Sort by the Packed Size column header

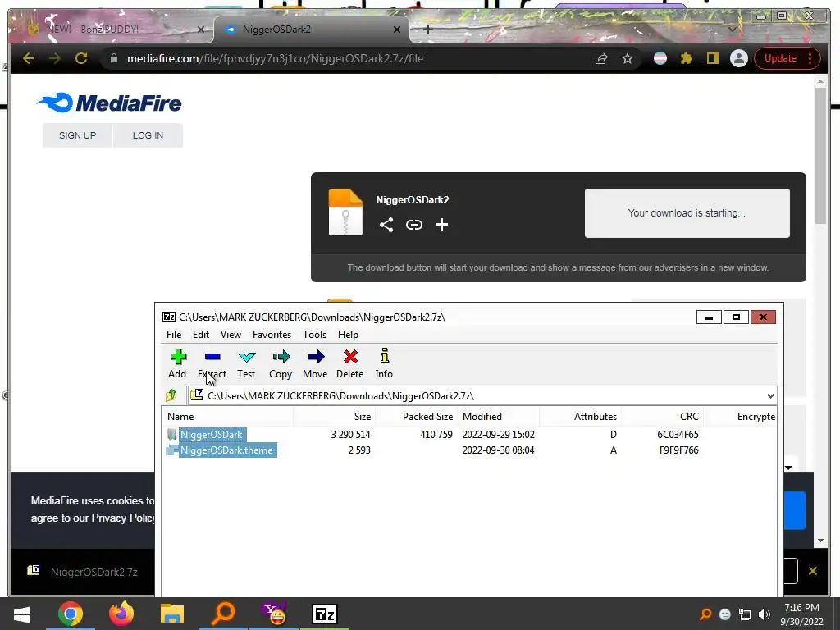tap(417, 416)
